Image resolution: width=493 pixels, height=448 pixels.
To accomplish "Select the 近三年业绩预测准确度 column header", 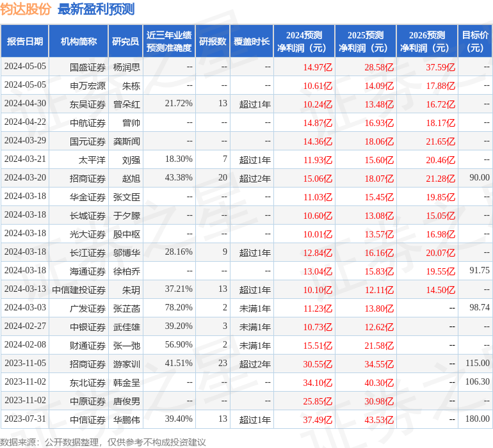I will coord(169,41).
